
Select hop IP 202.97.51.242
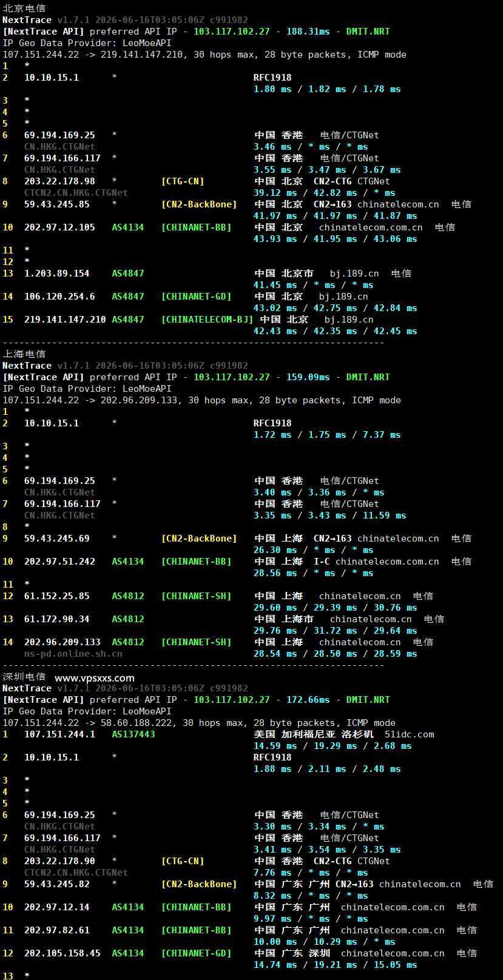(x=59, y=562)
